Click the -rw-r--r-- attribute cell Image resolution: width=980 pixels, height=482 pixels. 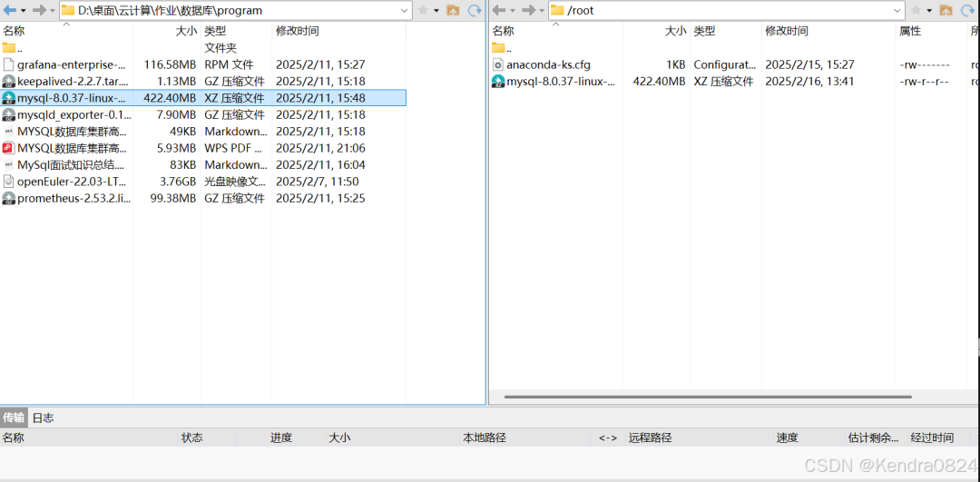[925, 82]
